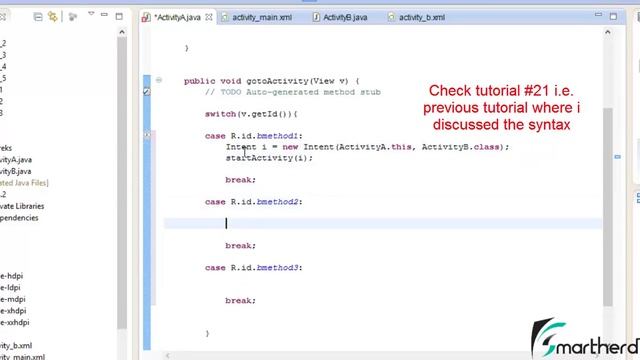Click the 'gotoActivity' method name in code
The image size is (640, 360).
click(277, 81)
